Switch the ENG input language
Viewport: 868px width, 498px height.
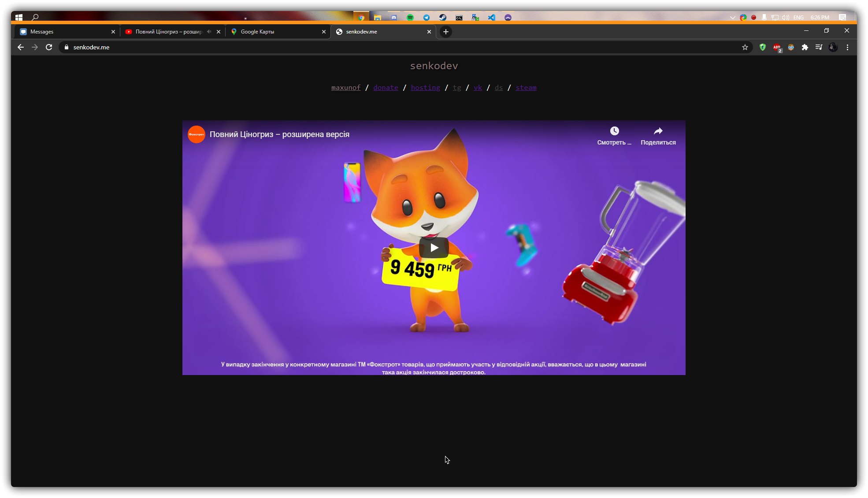(798, 18)
